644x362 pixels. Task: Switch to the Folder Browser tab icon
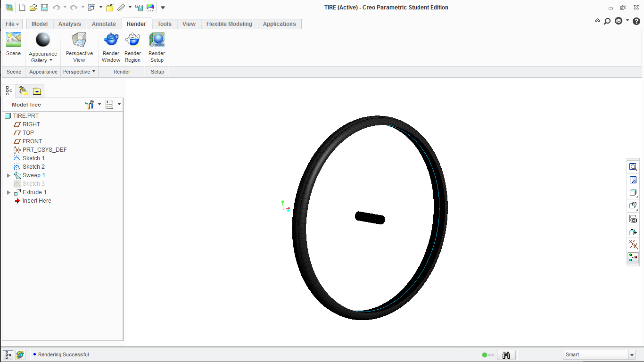[x=23, y=91]
